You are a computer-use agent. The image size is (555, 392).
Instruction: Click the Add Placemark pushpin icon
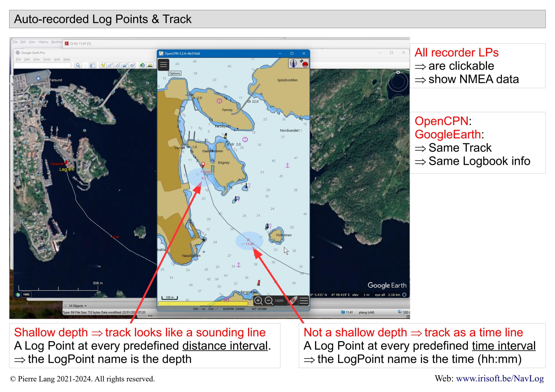click(x=103, y=65)
